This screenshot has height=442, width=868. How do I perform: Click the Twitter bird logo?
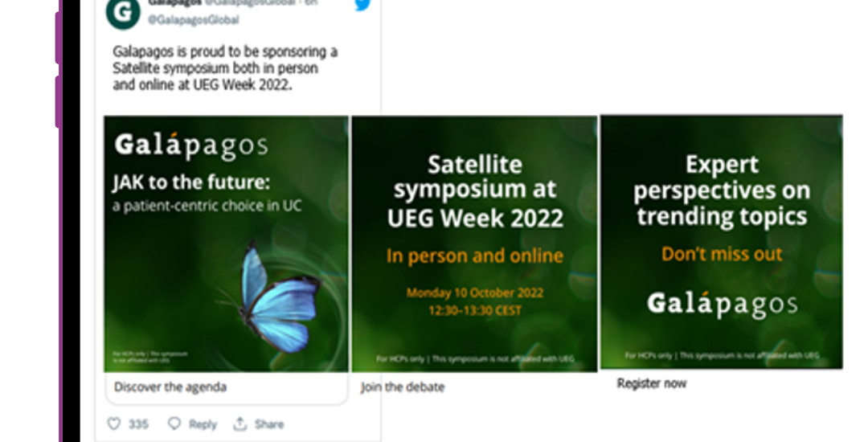[x=362, y=5]
